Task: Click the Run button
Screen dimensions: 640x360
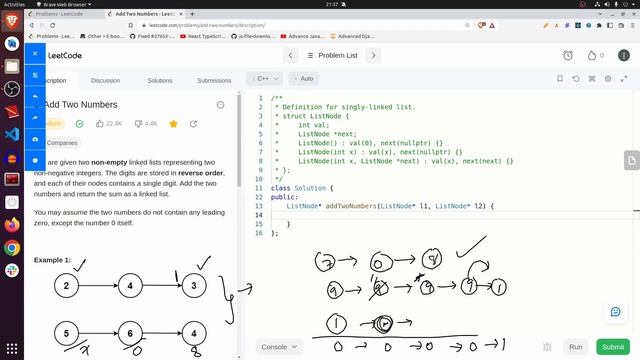Action: tap(576, 347)
